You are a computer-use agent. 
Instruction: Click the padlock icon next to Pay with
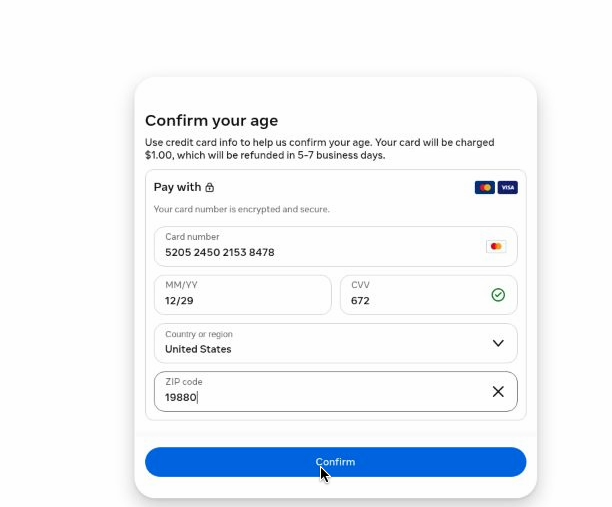click(210, 187)
